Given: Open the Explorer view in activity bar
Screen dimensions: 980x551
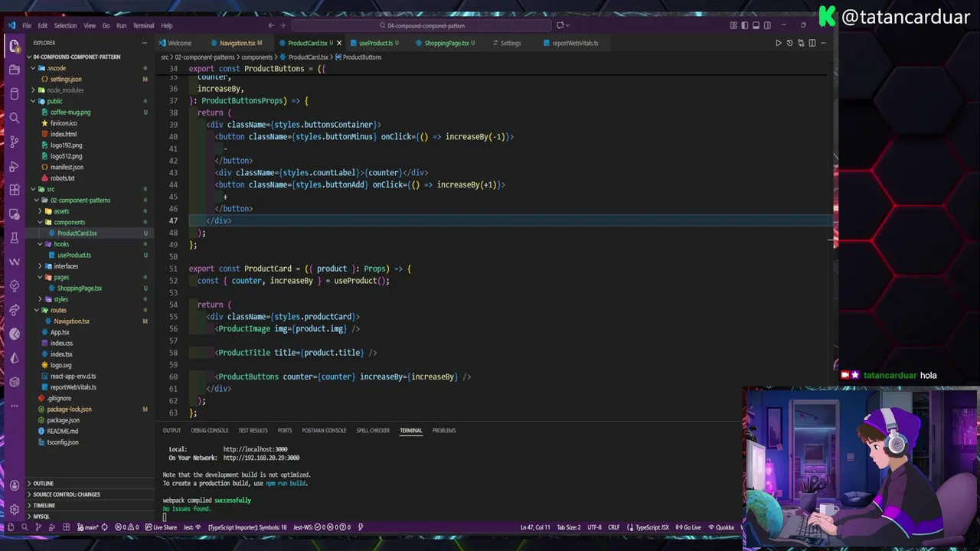Looking at the screenshot, I should (x=14, y=46).
